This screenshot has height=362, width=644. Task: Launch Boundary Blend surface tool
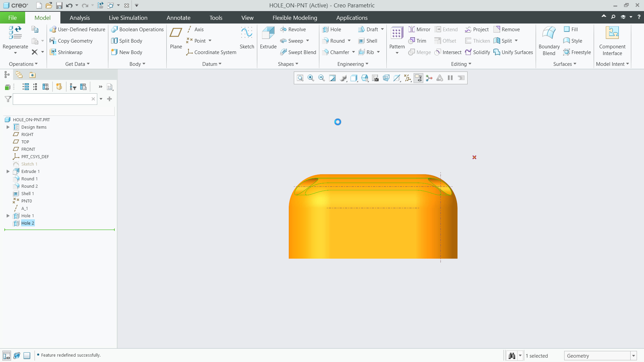pos(549,41)
